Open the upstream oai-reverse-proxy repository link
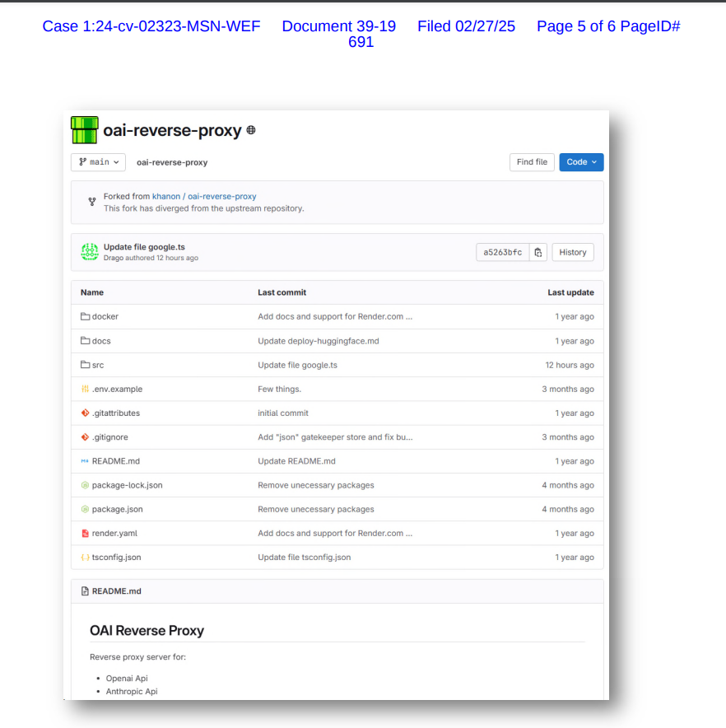This screenshot has width=726, height=728. click(222, 196)
